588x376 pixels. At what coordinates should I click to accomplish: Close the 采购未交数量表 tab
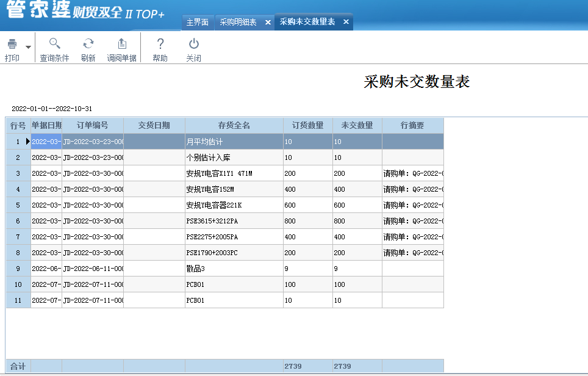[346, 21]
